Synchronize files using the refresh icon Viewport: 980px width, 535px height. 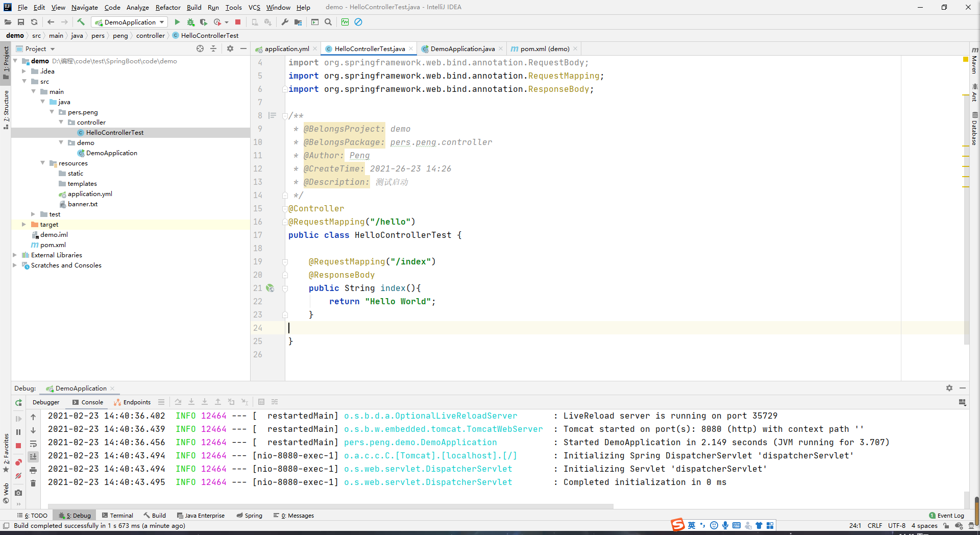pos(34,22)
